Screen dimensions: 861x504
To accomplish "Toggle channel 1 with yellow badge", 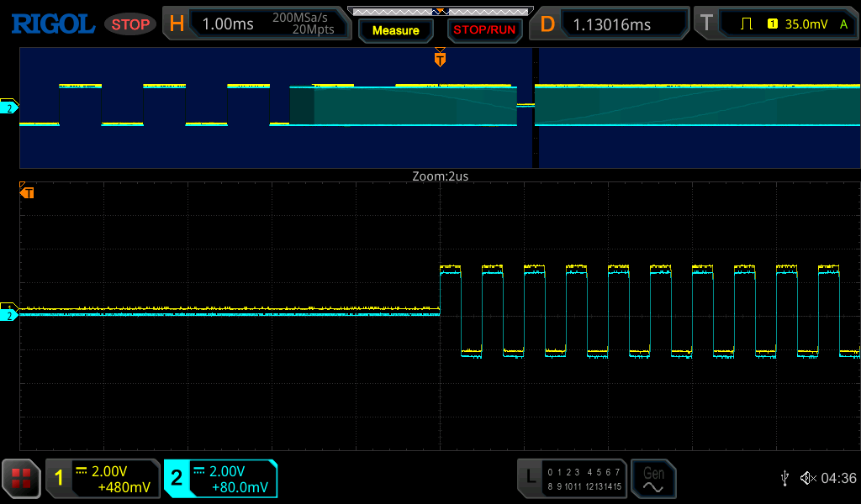I will pos(59,479).
